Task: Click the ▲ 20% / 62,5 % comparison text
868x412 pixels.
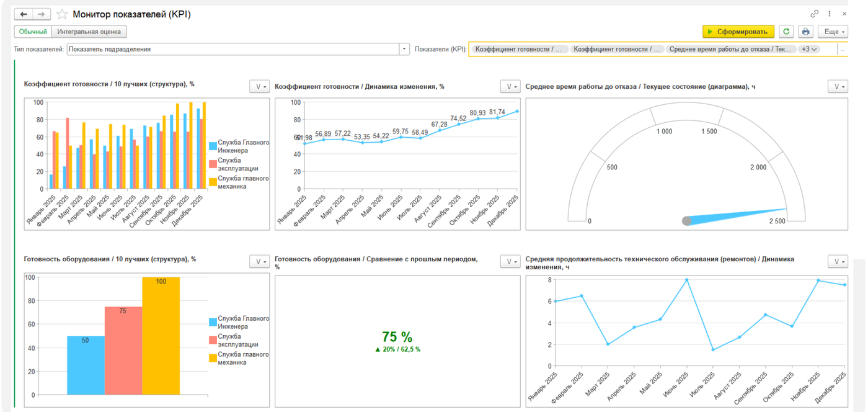Action: (x=397, y=349)
